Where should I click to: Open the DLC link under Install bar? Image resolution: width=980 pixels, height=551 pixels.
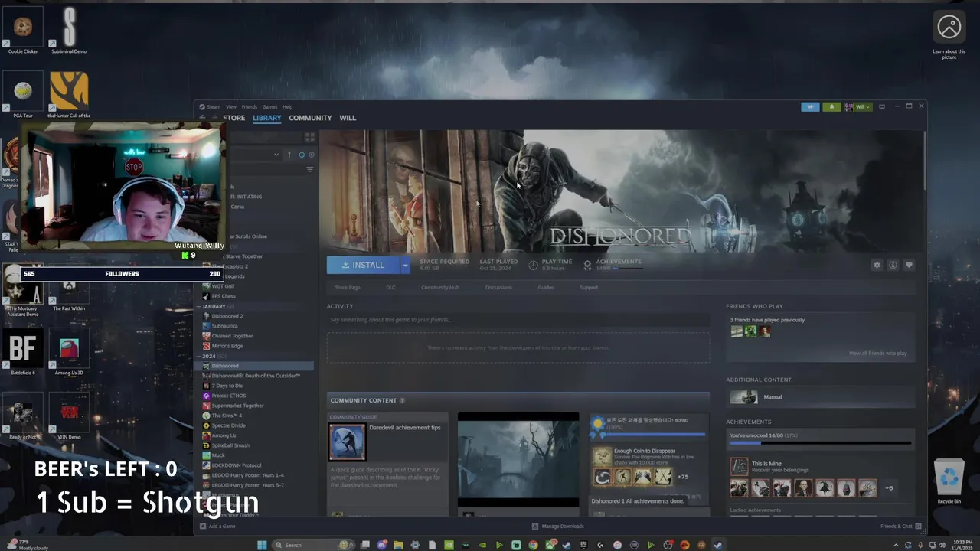point(390,288)
